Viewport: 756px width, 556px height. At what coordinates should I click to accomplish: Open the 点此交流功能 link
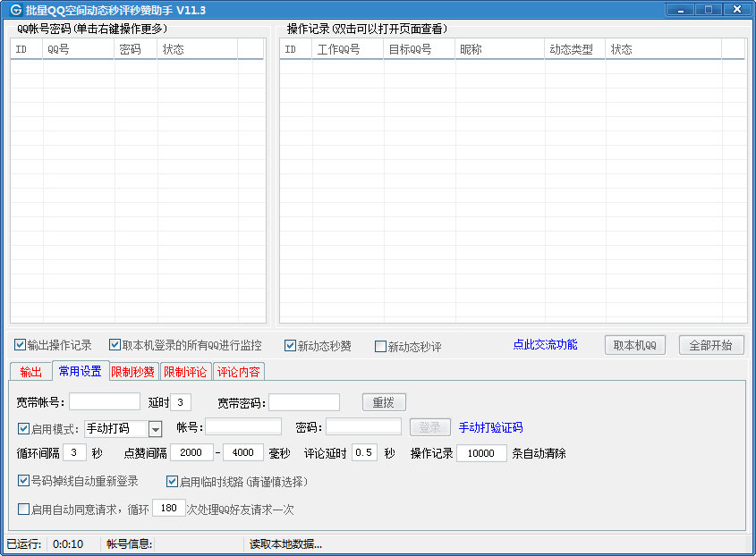545,345
